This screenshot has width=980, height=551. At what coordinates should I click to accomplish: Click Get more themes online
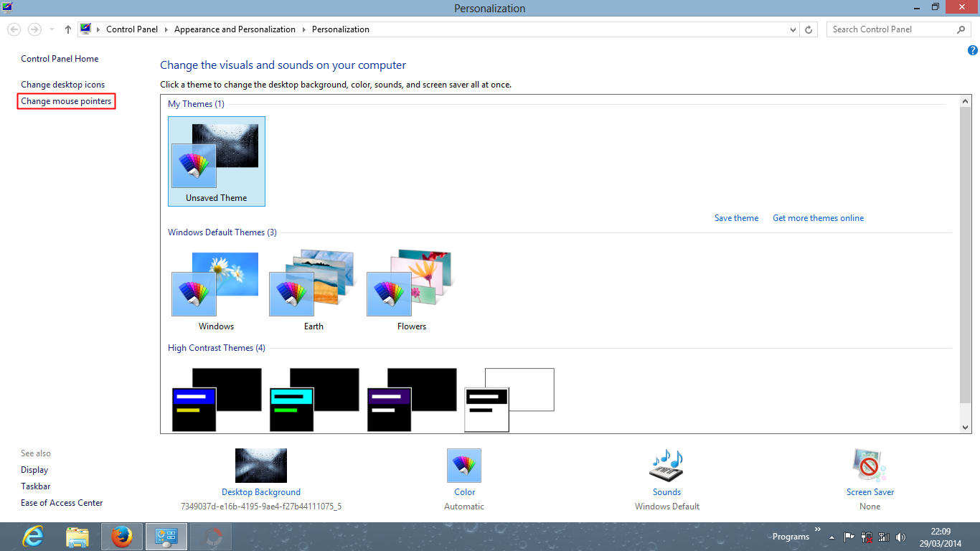click(x=819, y=218)
